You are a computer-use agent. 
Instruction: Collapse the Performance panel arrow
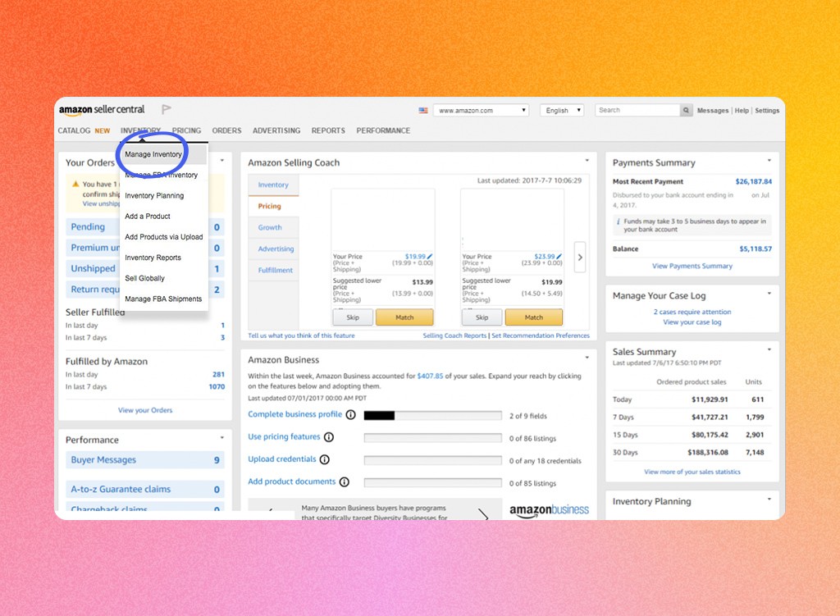click(222, 438)
